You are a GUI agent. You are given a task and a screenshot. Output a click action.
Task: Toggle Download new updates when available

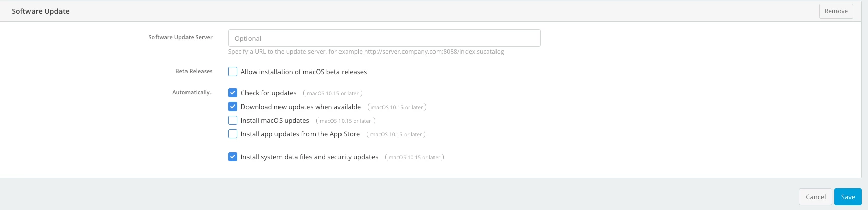(233, 107)
